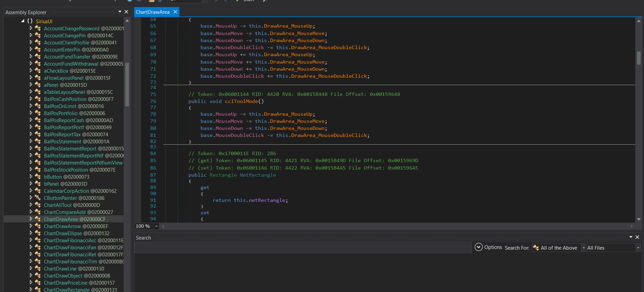Image resolution: width=644 pixels, height=292 pixels.
Task: Click class icon next to ChartDrawLine
Action: pyautogui.click(x=38, y=268)
